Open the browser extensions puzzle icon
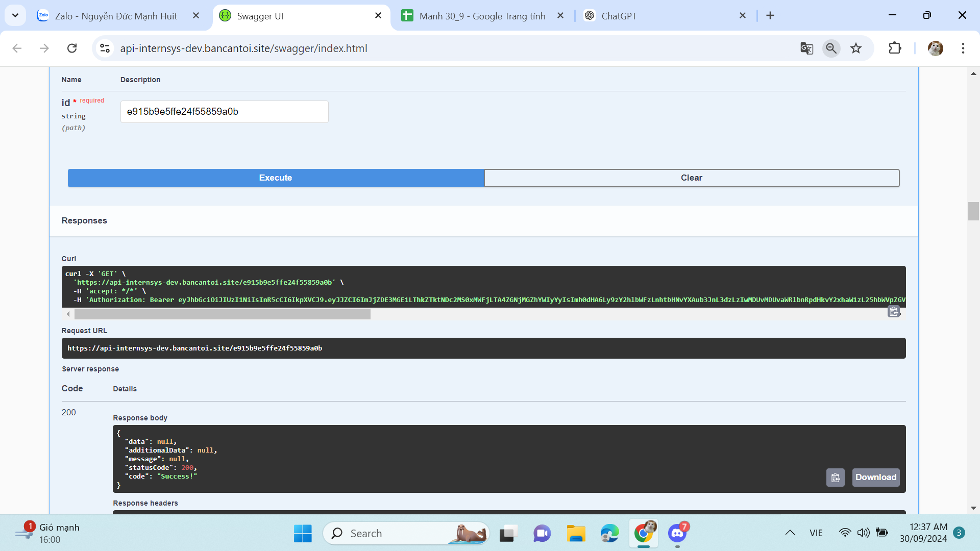980x551 pixels. (x=895, y=48)
